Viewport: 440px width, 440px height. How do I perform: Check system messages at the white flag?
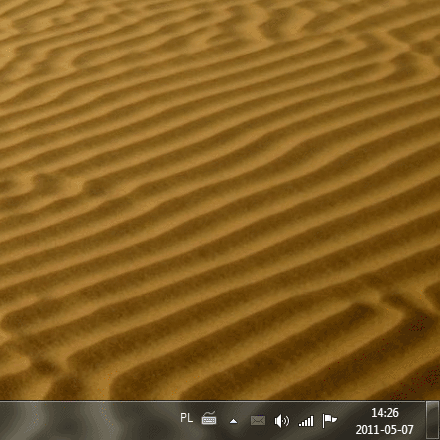[330, 421]
